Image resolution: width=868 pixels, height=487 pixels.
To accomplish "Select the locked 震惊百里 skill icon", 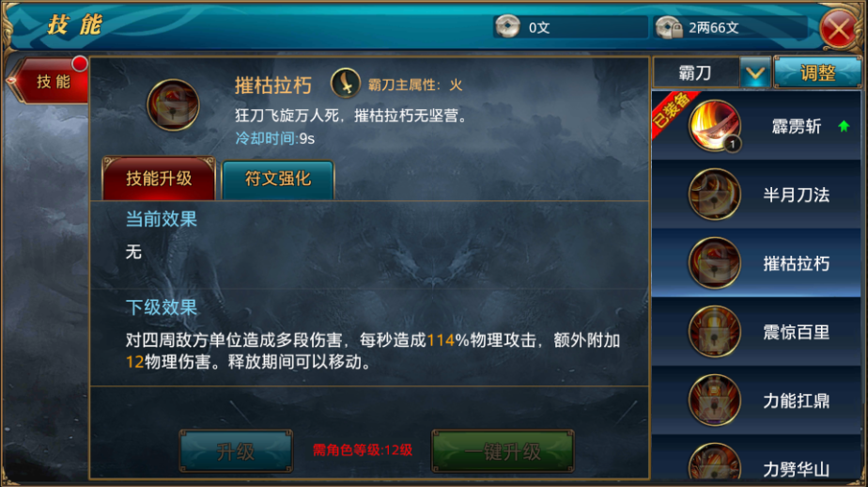I will pos(714,332).
